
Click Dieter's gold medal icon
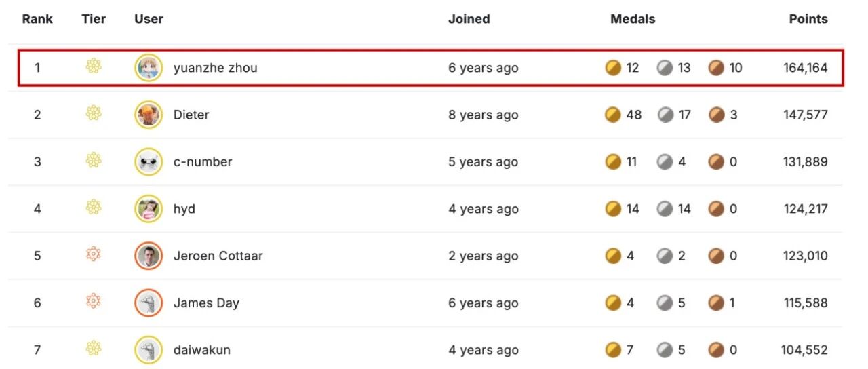click(613, 115)
